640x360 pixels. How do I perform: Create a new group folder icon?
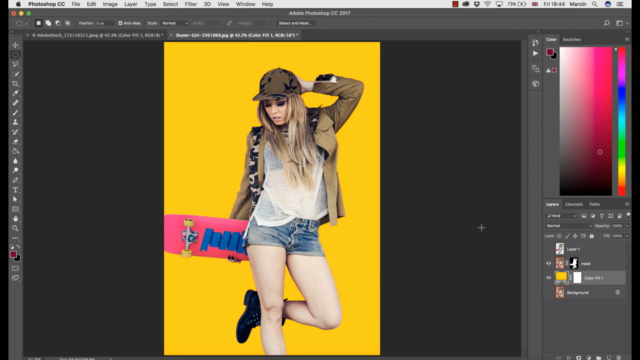[599, 358]
